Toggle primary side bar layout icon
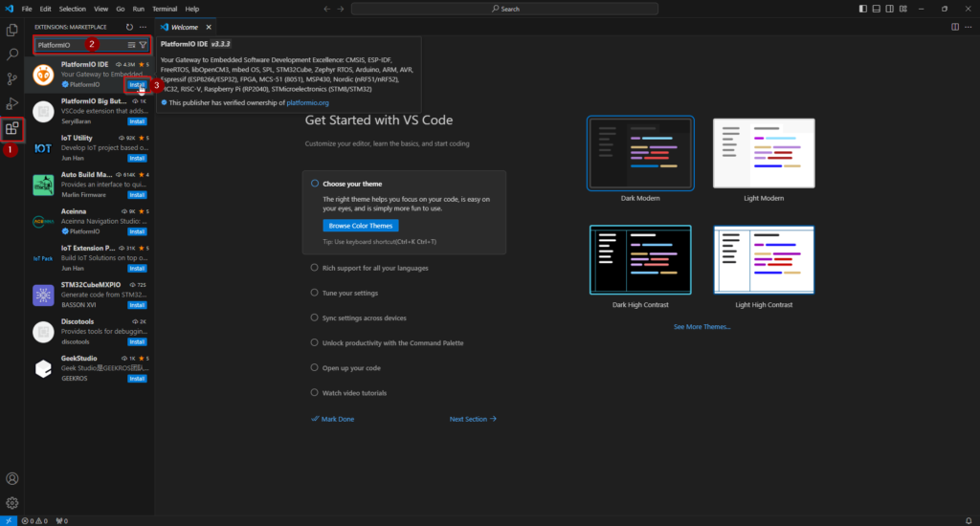Image resolution: width=980 pixels, height=526 pixels. [862, 9]
